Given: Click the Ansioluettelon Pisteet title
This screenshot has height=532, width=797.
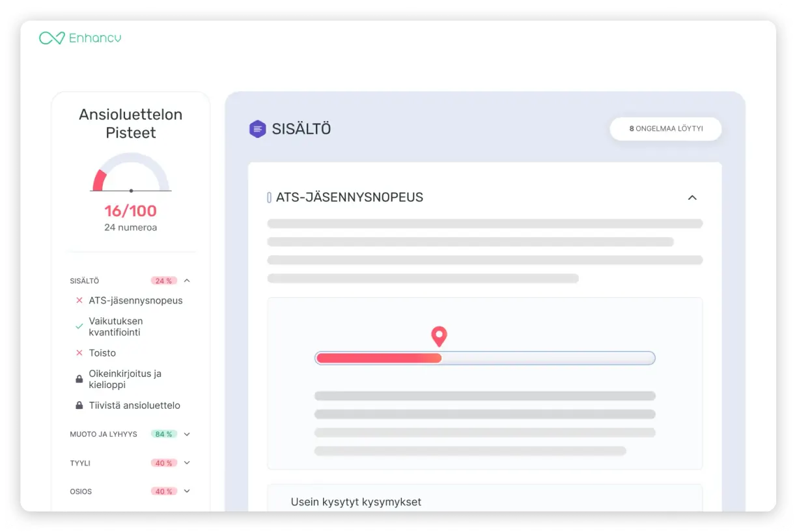Looking at the screenshot, I should [131, 123].
